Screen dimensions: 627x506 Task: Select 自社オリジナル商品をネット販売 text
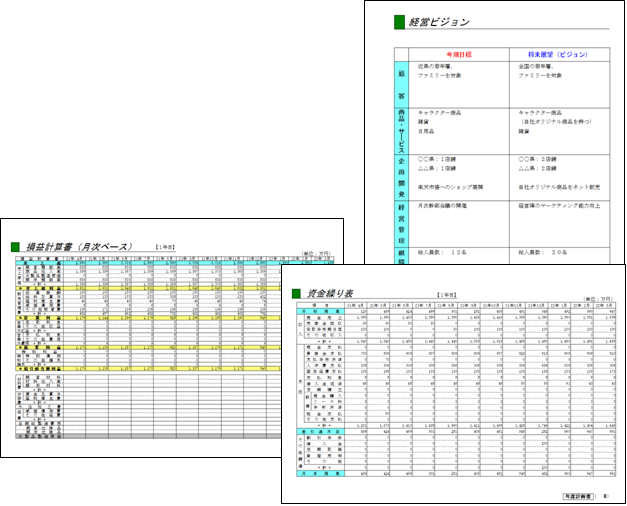click(x=559, y=187)
